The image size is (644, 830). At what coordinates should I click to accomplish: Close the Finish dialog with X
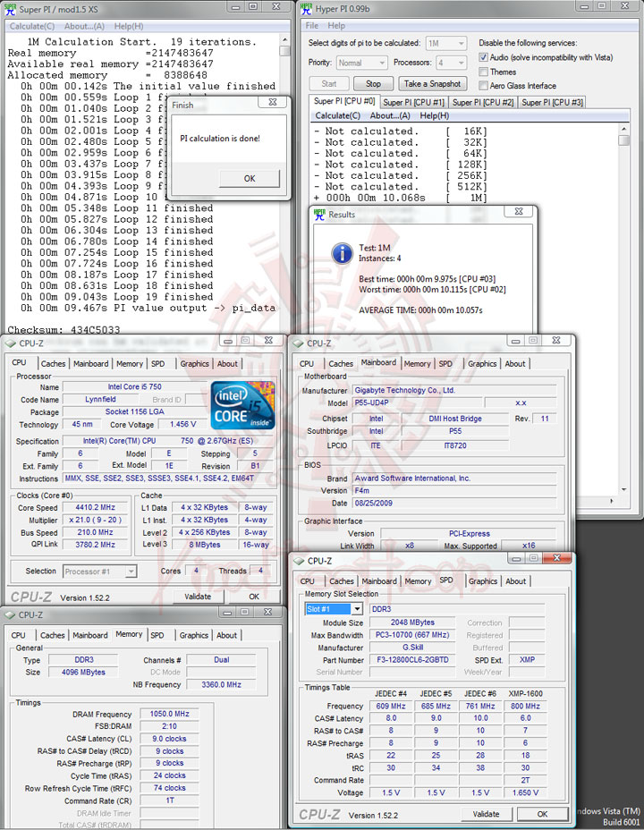coord(273,102)
